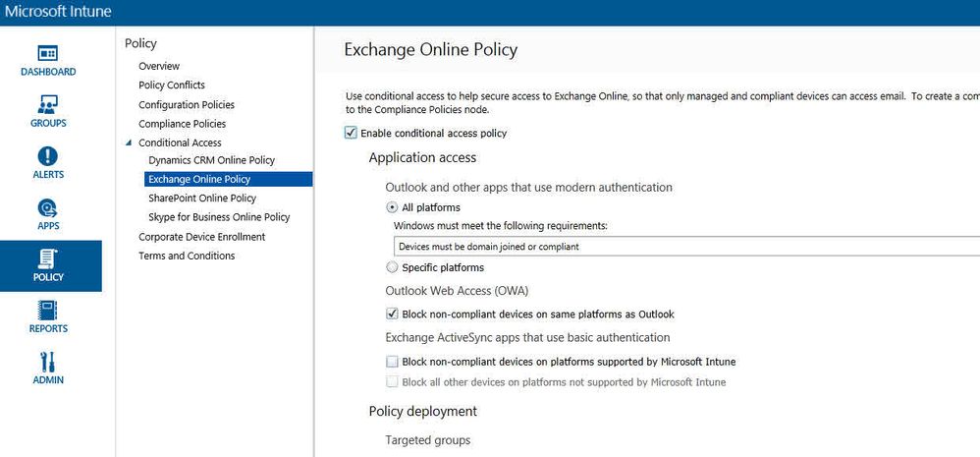Click the Policy panel heading

[140, 43]
